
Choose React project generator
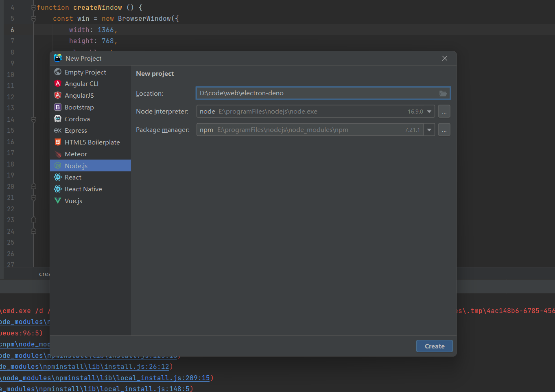[90, 177]
